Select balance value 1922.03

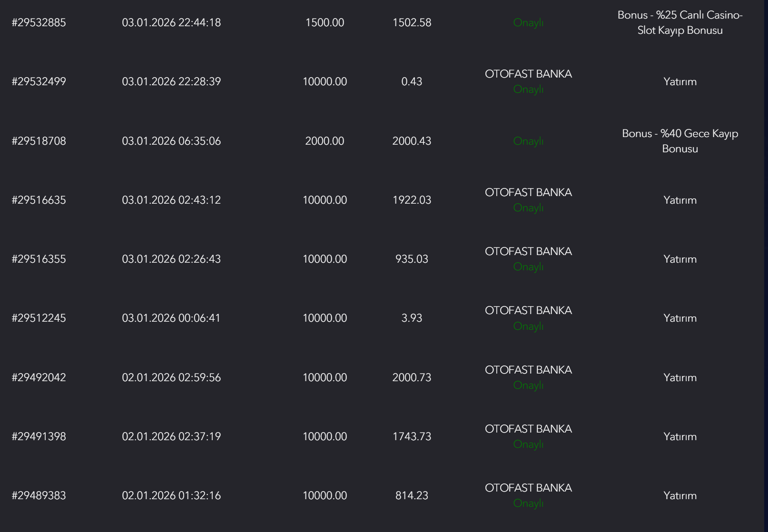(412, 200)
